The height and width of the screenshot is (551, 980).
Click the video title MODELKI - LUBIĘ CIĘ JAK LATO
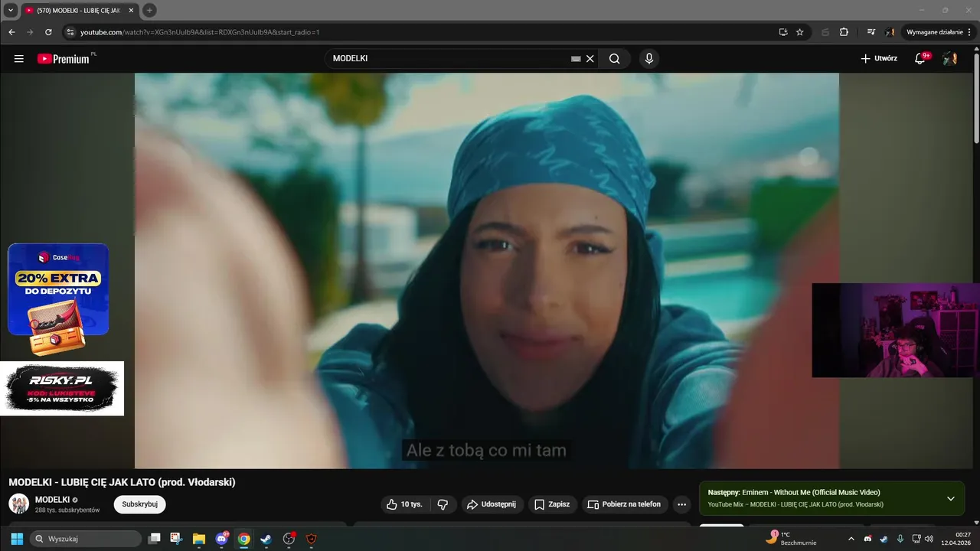point(122,482)
